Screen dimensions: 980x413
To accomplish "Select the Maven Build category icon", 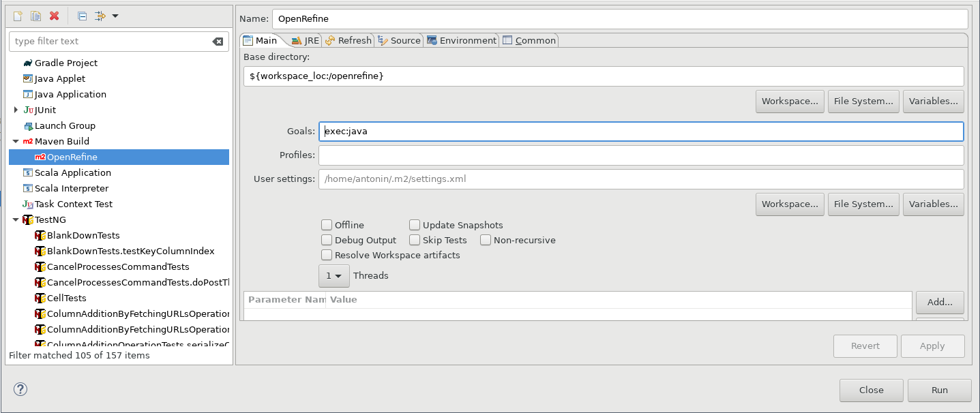I will pyautogui.click(x=29, y=141).
